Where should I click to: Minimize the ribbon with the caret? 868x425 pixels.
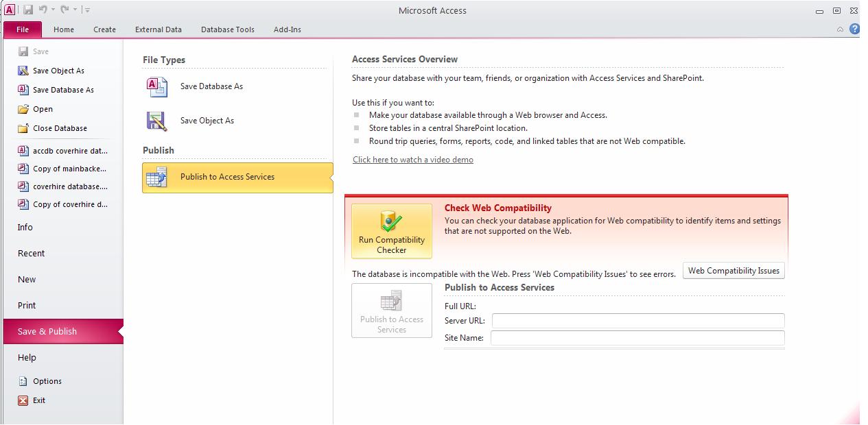pos(841,29)
